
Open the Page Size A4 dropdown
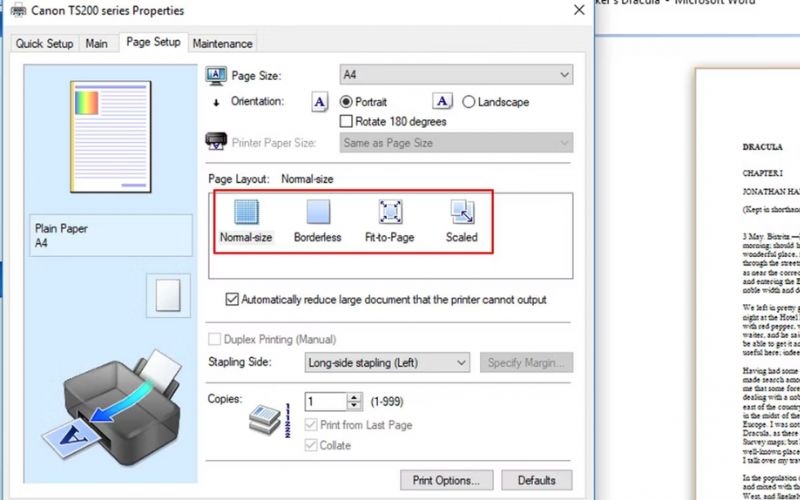point(456,75)
